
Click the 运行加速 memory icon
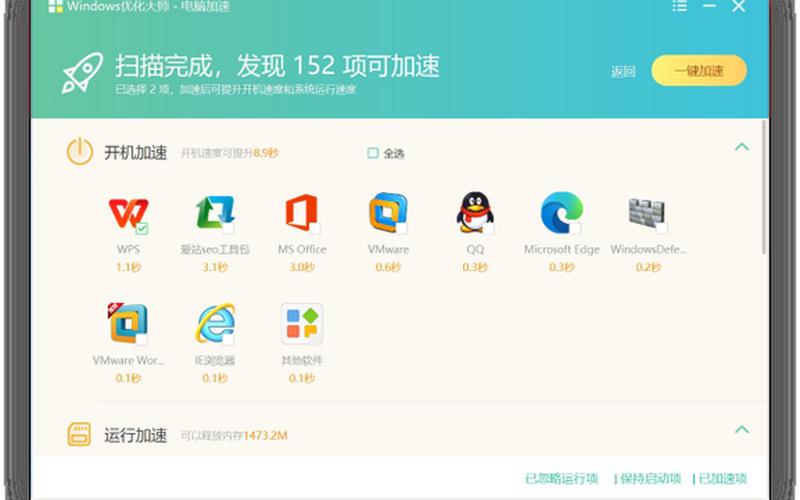[80, 434]
